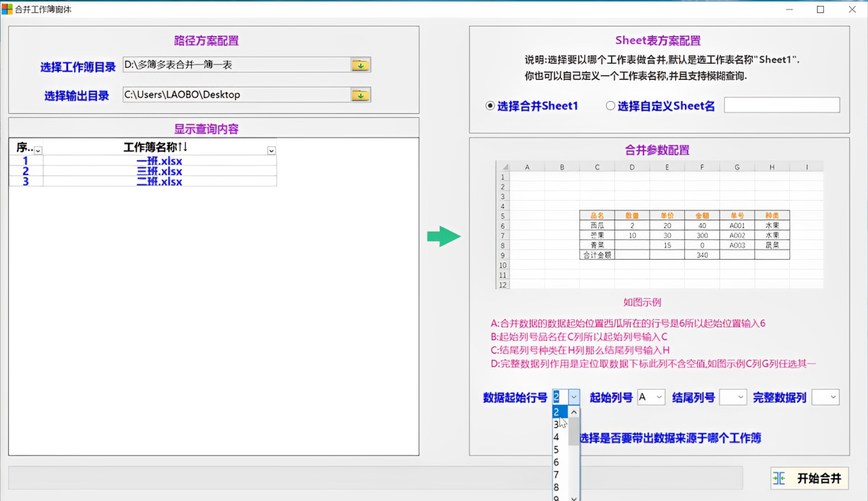868x501 pixels.
Task: Click the 如图示例 caption
Action: coord(642,302)
